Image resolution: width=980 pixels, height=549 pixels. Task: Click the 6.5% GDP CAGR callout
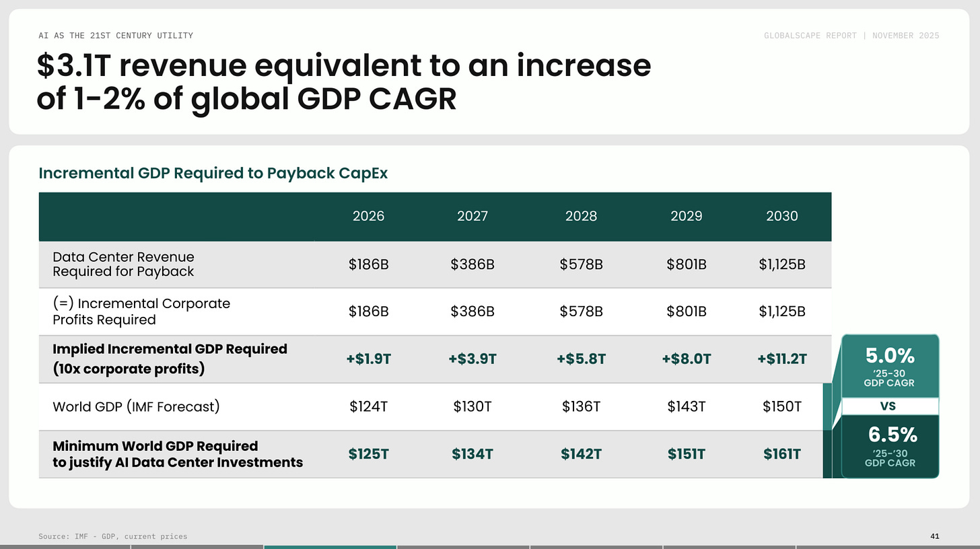[890, 446]
